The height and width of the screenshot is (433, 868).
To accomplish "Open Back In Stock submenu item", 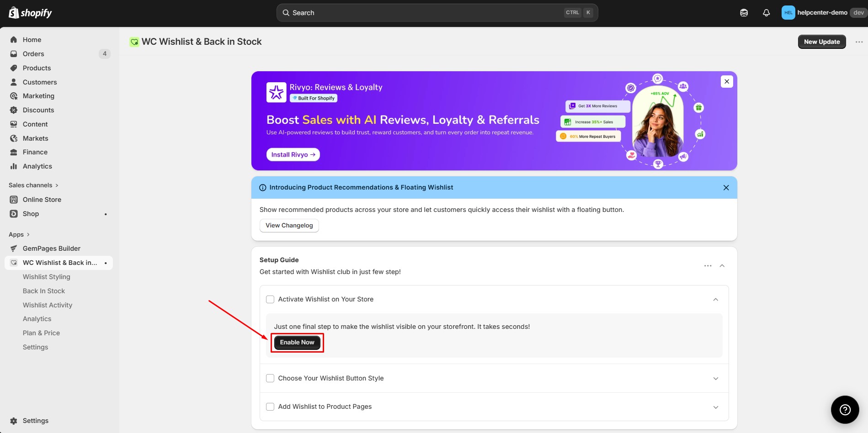I will 44,291.
